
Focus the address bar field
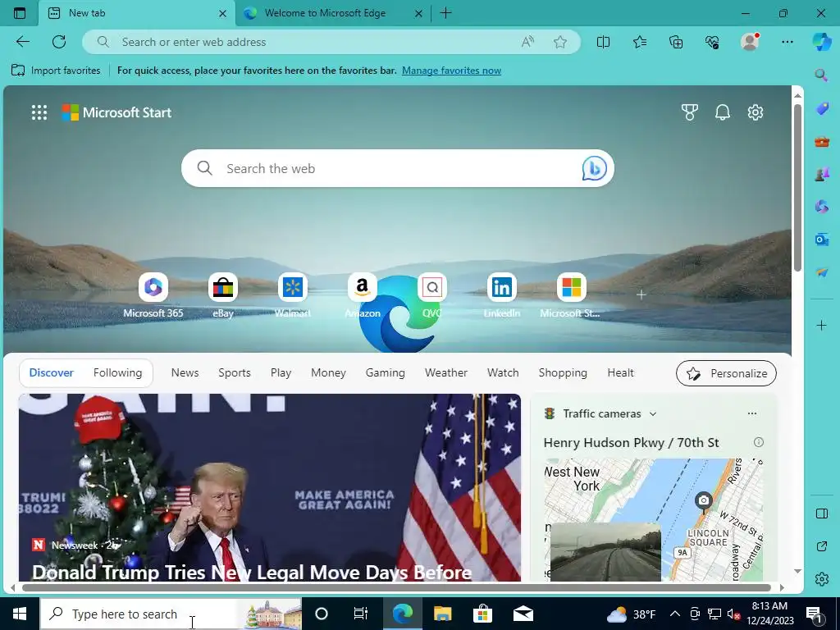pos(331,42)
